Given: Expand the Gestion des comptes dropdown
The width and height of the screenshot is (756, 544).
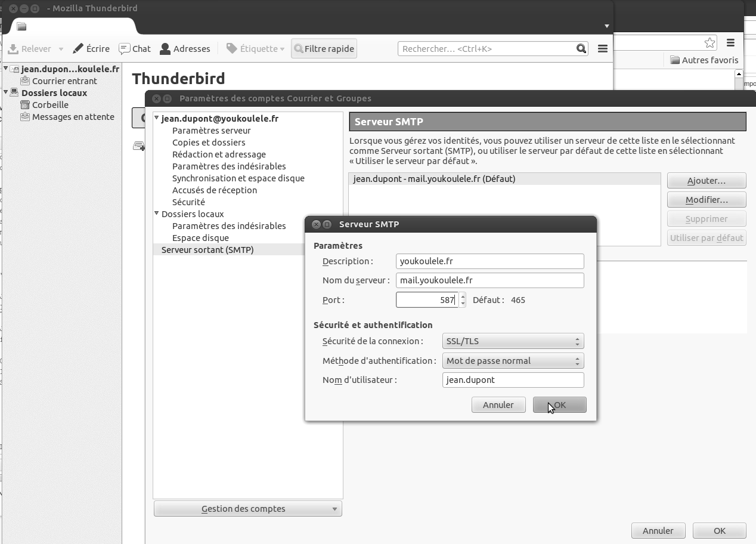Looking at the screenshot, I should point(247,509).
